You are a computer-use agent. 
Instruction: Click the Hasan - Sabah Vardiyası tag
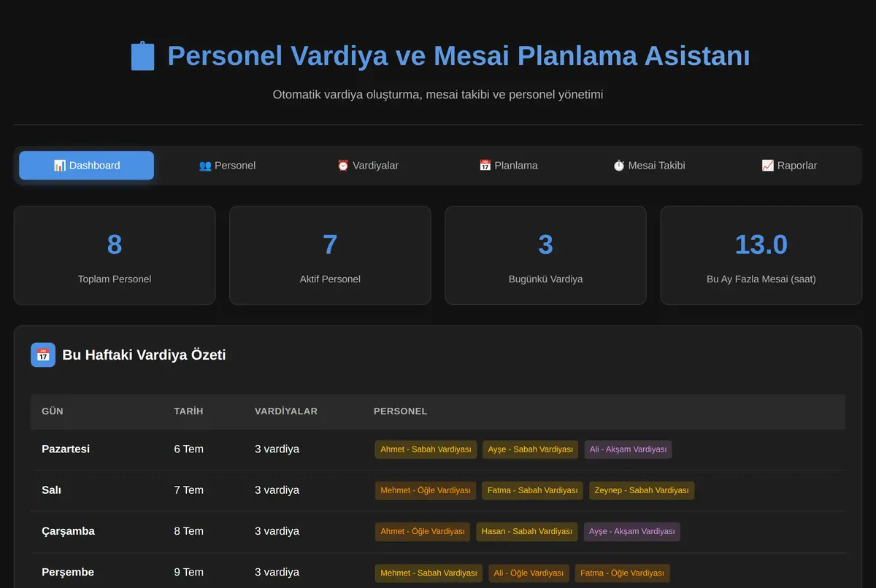point(527,531)
